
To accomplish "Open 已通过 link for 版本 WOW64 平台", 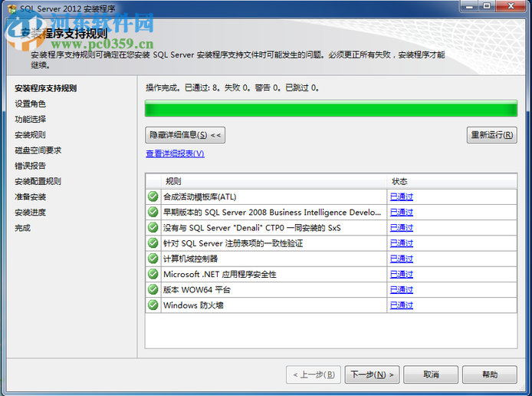I will tap(402, 289).
